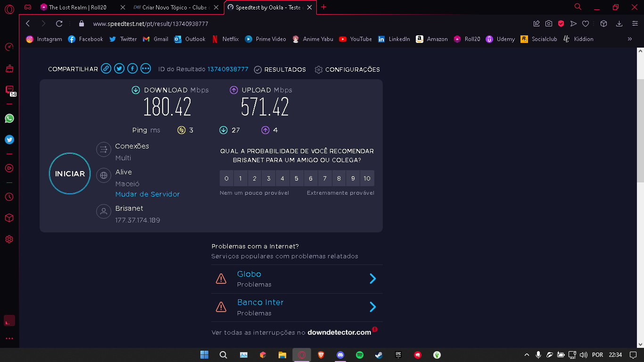The width and height of the screenshot is (644, 362).
Task: Open sidebar settings gear icon
Action: click(9, 239)
